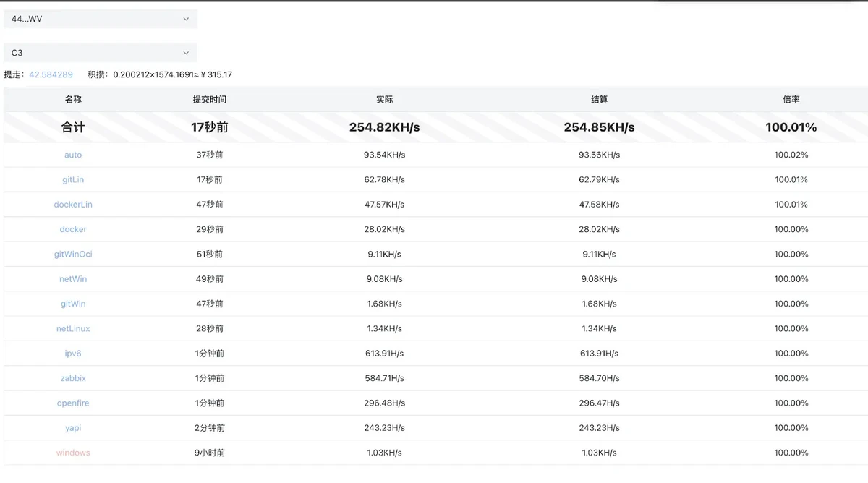Screen dimensions: 868x483
Task: Open the auto worker link
Action: [x=73, y=155]
